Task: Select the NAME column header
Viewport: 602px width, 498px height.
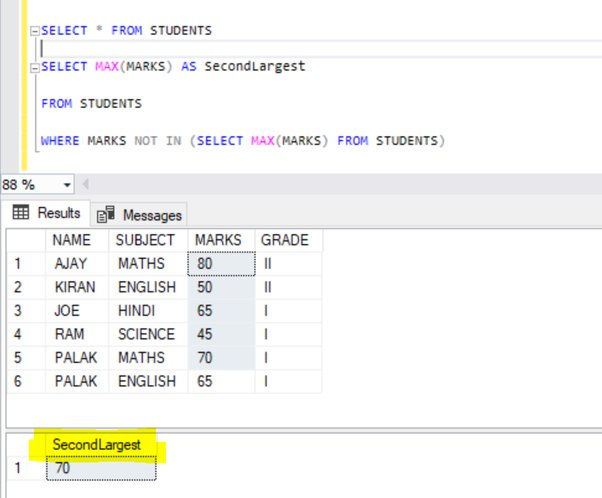Action: 77,240
